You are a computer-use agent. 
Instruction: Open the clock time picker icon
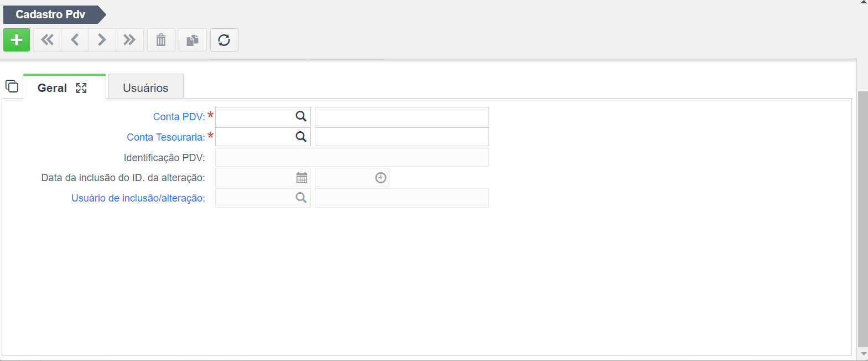coord(381,178)
